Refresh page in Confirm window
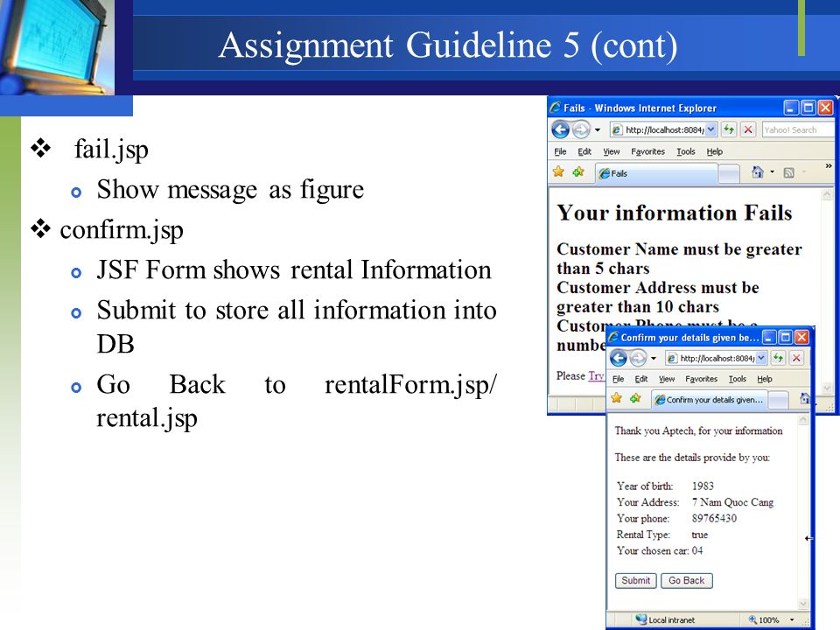Screen dimensions: 840x630 coord(778,358)
